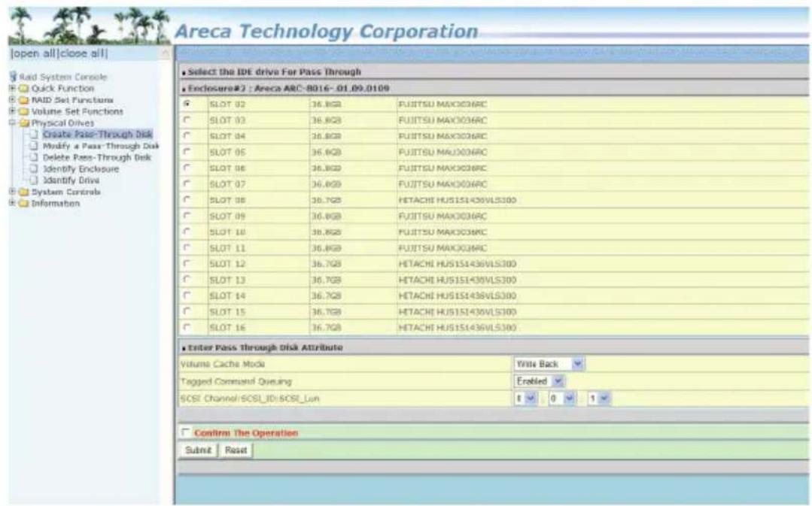Image resolution: width=812 pixels, height=506 pixels.
Task: Expand the Quick Function tree node
Action: [13, 89]
